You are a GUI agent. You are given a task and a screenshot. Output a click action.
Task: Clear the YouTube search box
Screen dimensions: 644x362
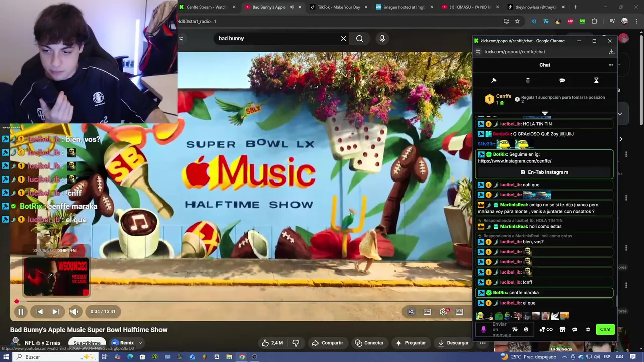coord(344,39)
